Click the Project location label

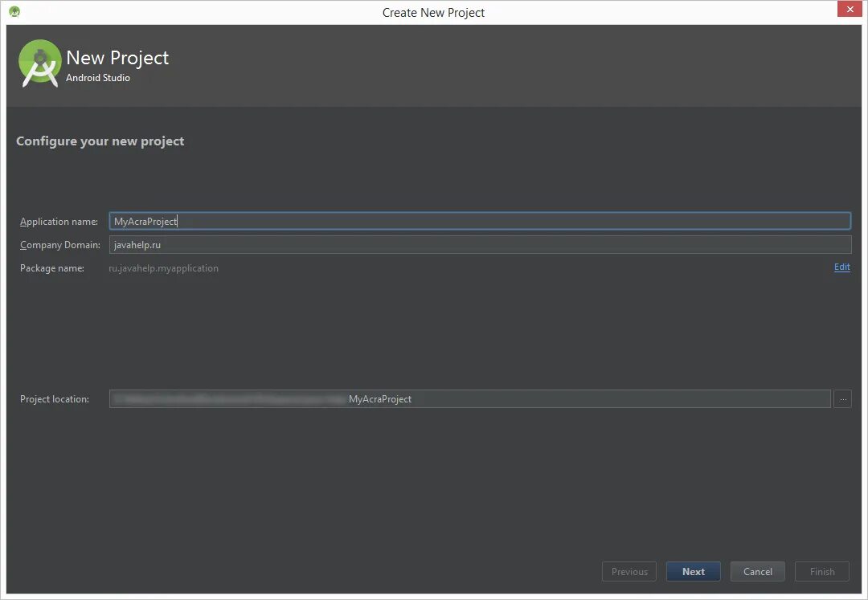point(55,399)
